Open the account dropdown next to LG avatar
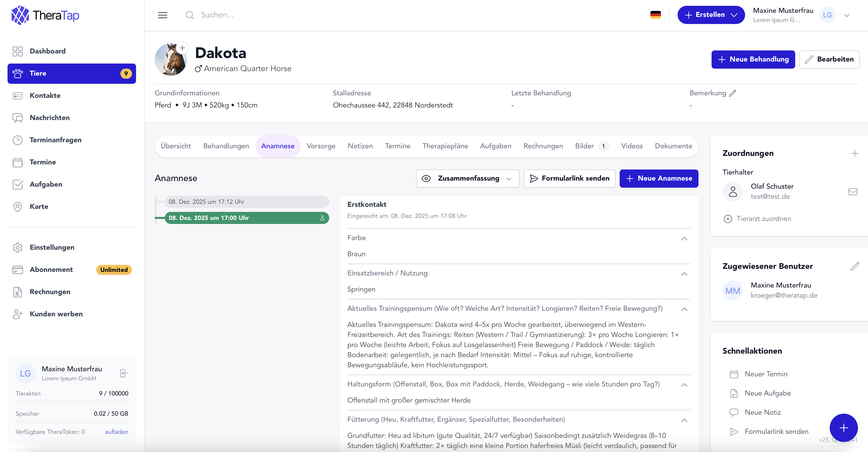 click(847, 15)
